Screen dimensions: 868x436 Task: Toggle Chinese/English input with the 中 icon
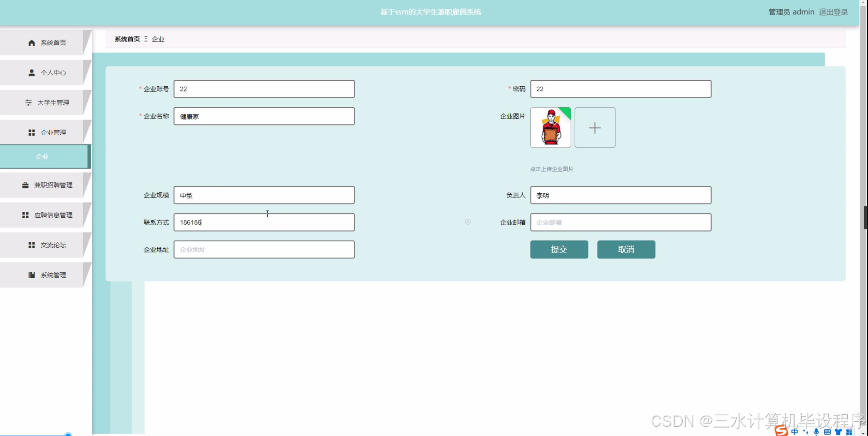[x=795, y=432]
